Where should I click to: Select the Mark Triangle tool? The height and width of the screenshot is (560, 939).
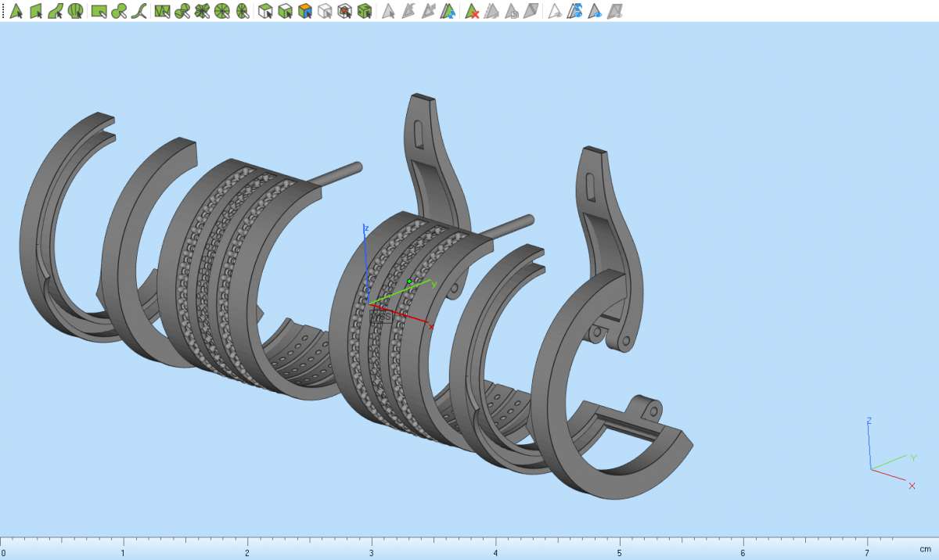tap(16, 12)
